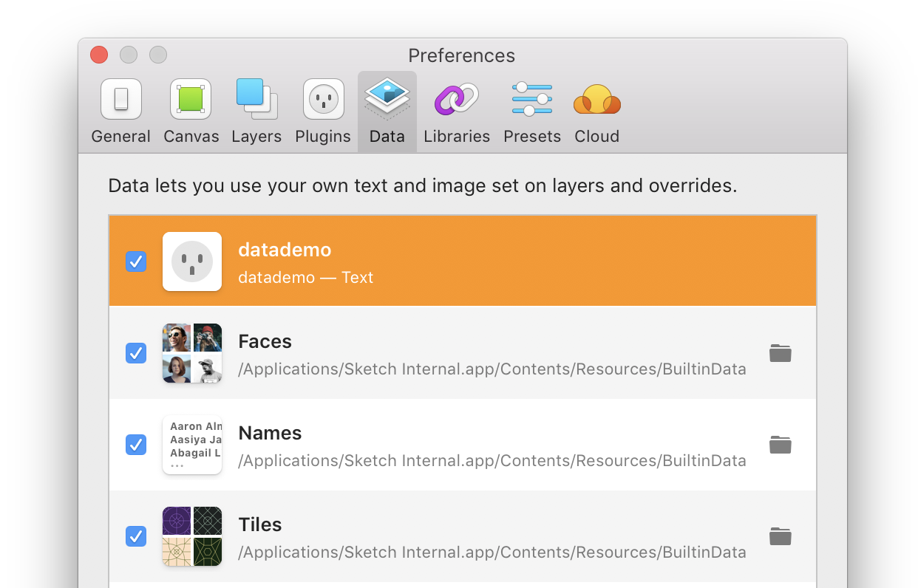This screenshot has height=588, width=918.
Task: Click the folder icon for Names
Action: 780,445
